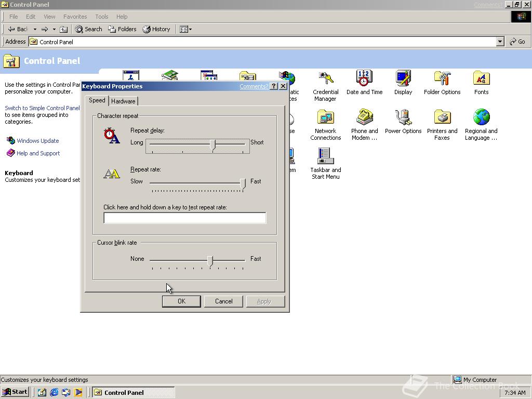Open the Folder Options icon
This screenshot has height=399, width=532.
pos(442,83)
